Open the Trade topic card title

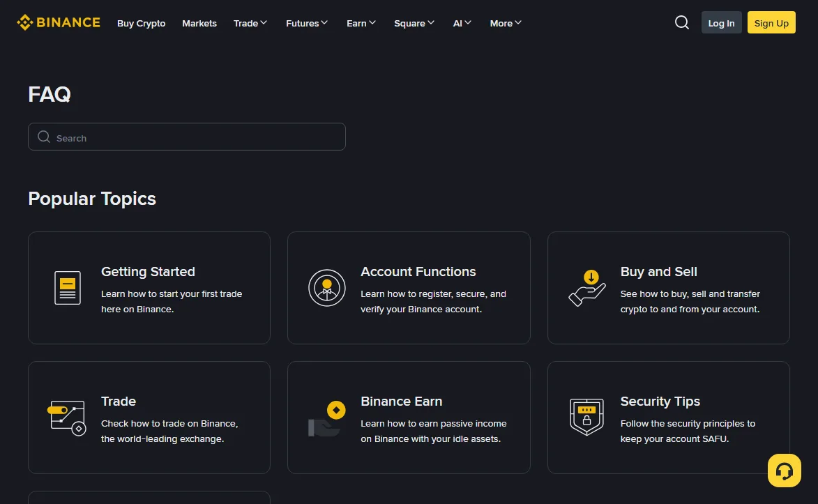(x=119, y=402)
